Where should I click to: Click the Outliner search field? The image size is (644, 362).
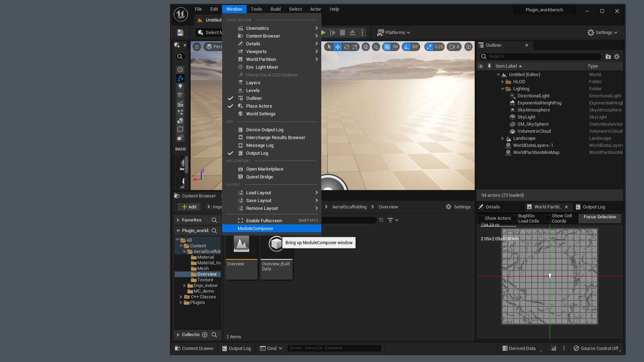tap(541, 57)
